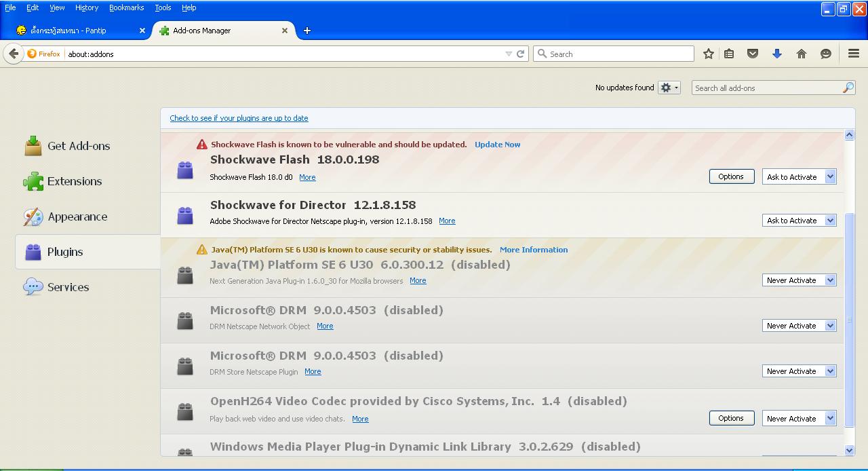Open the View menu
This screenshot has height=471, width=868.
pos(57,7)
